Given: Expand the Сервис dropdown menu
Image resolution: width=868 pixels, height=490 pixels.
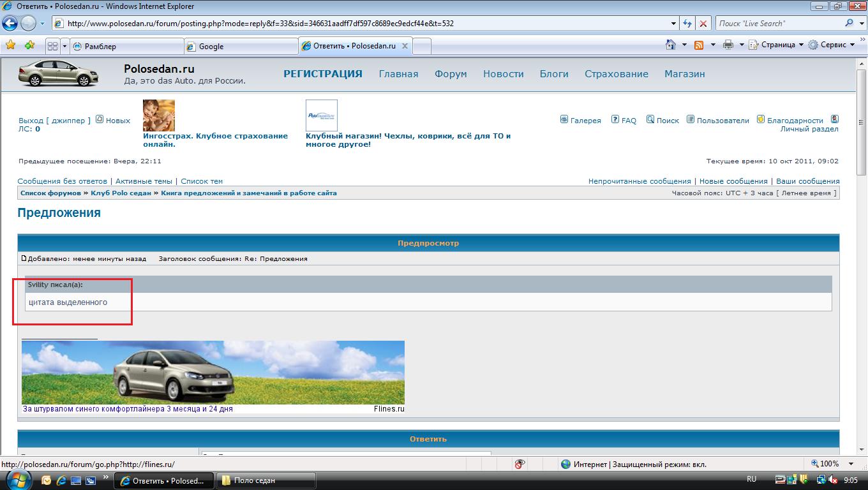Looking at the screenshot, I should [x=832, y=45].
